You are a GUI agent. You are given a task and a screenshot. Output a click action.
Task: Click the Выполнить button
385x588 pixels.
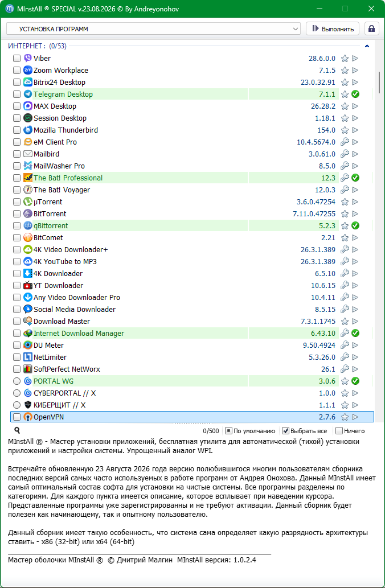333,28
